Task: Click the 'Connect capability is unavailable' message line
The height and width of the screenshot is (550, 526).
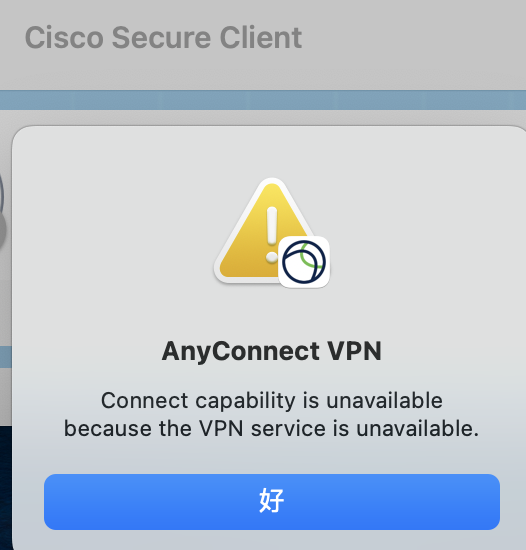Action: coord(272,400)
